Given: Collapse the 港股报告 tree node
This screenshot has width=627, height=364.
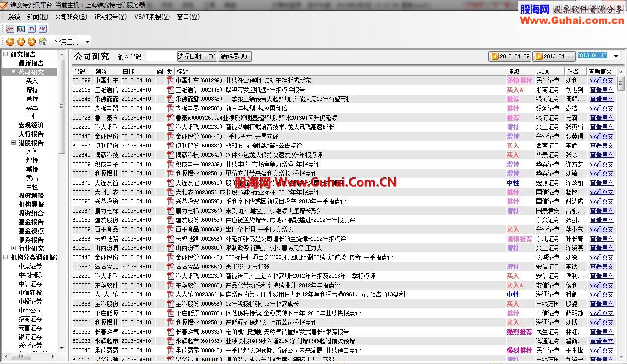Looking at the screenshot, I should tap(14, 143).
